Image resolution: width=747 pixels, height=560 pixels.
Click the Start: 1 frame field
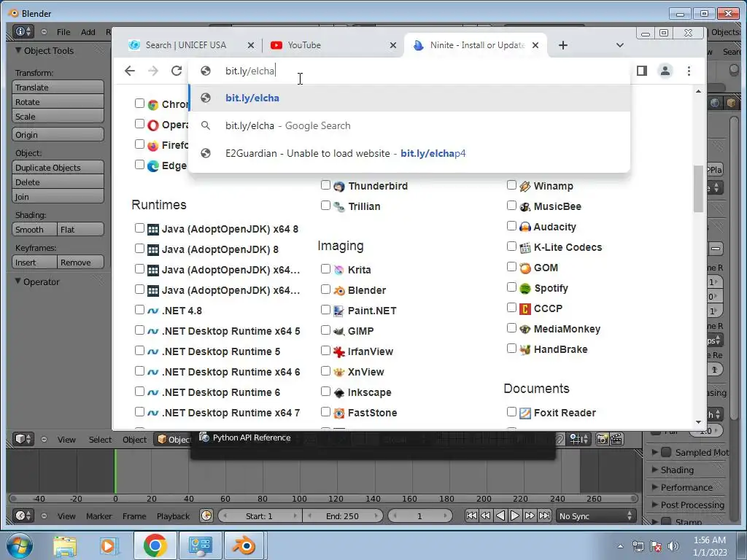(260, 516)
